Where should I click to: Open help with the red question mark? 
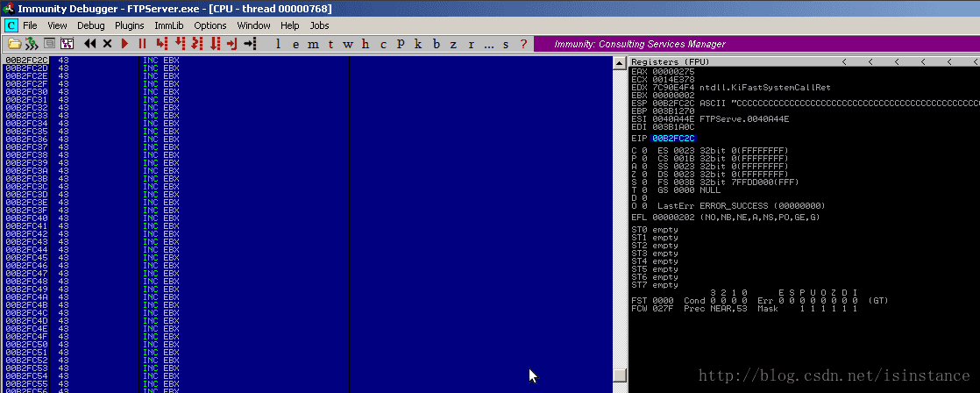(x=524, y=44)
